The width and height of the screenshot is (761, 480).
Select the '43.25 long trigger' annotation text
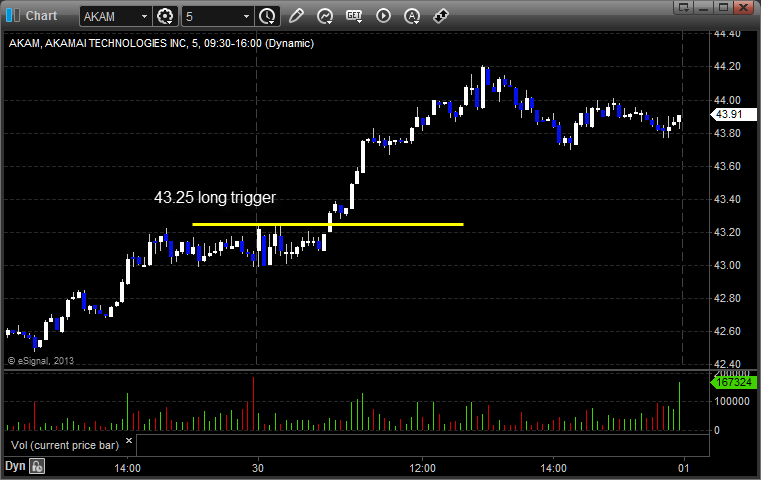tap(215, 198)
